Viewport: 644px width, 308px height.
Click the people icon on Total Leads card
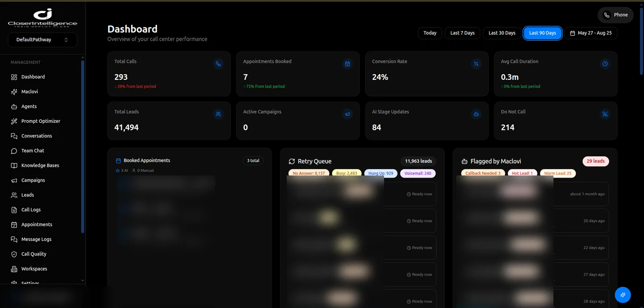coord(218,114)
